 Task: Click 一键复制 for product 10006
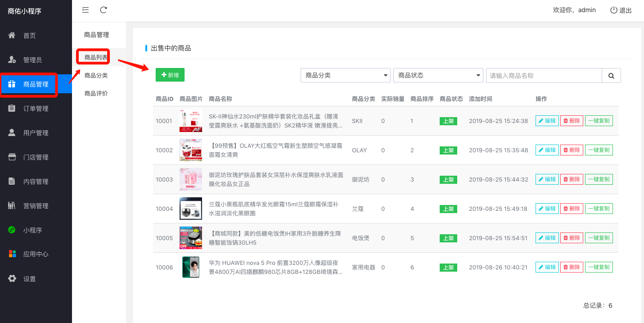tap(599, 267)
